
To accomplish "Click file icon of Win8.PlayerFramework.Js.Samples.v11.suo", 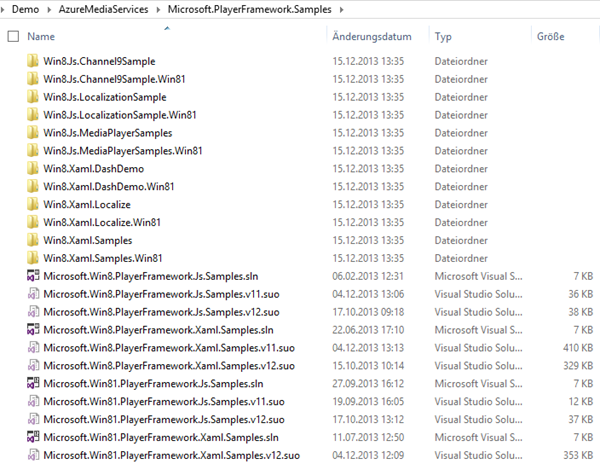I will pyautogui.click(x=33, y=294).
